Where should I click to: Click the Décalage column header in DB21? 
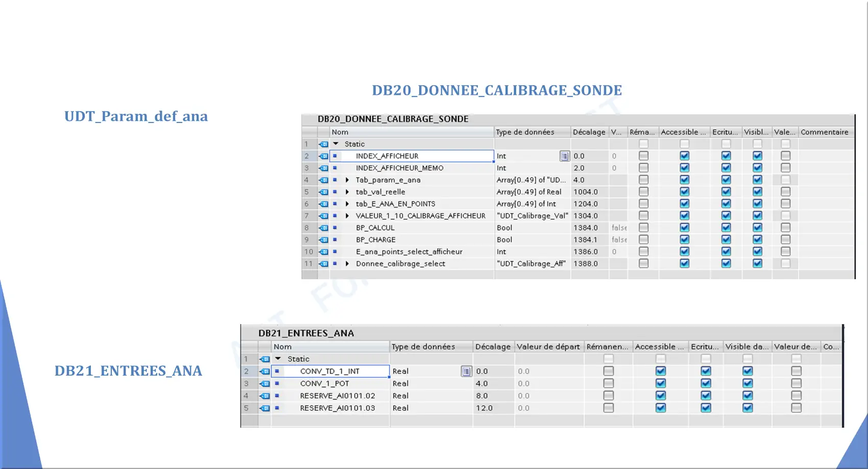(493, 347)
